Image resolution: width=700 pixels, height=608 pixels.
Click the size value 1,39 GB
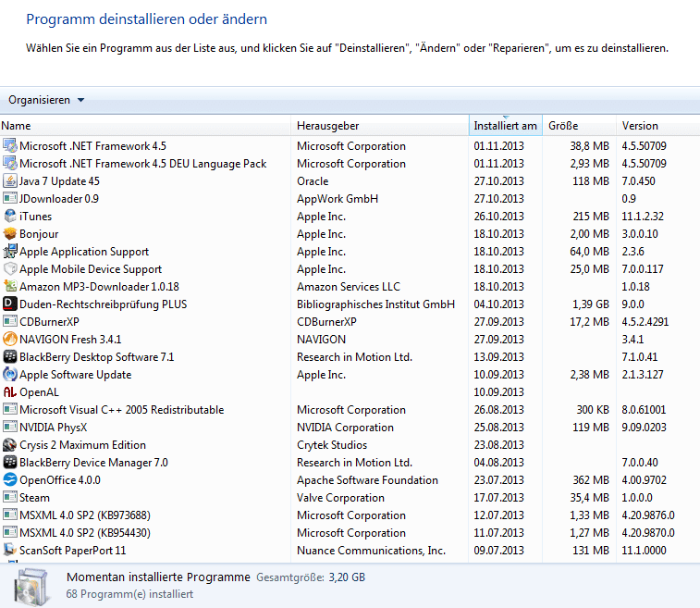[591, 304]
